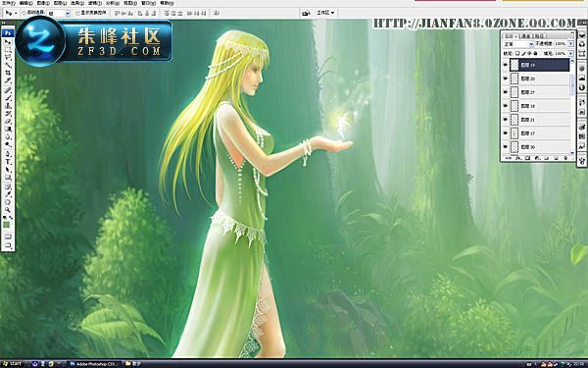Select the Horizontal Type tool

(x=8, y=161)
